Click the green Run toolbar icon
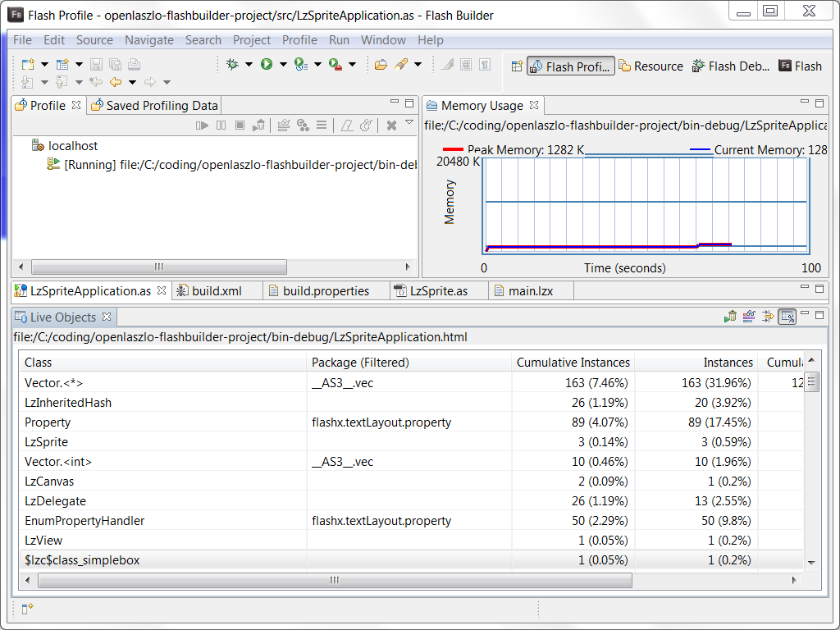Screen dimensions: 840x630 (x=267, y=64)
